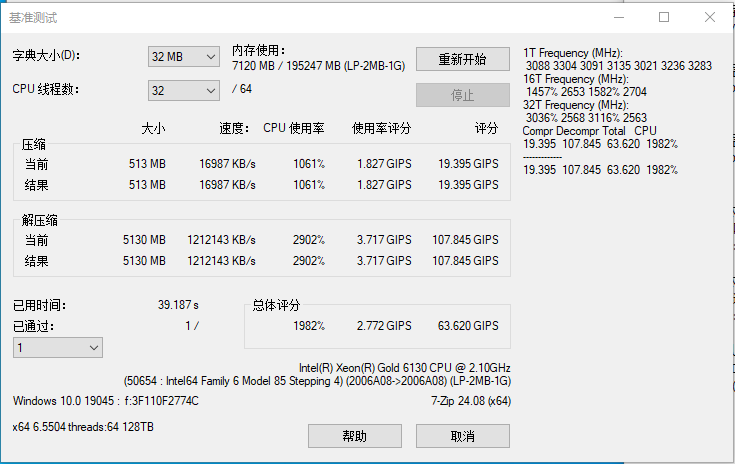The height and width of the screenshot is (464, 735).
Task: Click the 7-Zip 24.08 (x64) version text
Action: (470, 401)
